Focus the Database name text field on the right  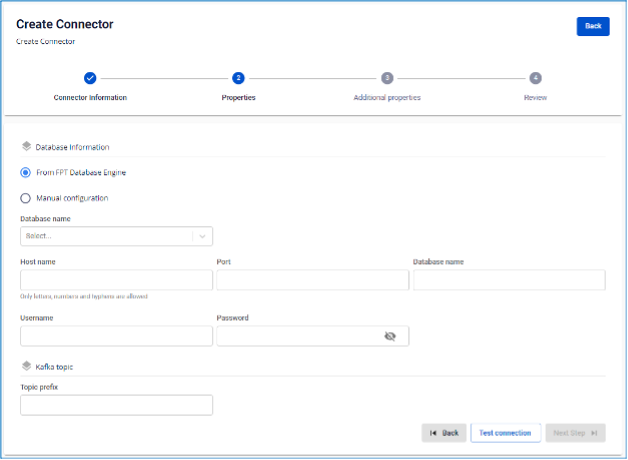click(x=509, y=280)
